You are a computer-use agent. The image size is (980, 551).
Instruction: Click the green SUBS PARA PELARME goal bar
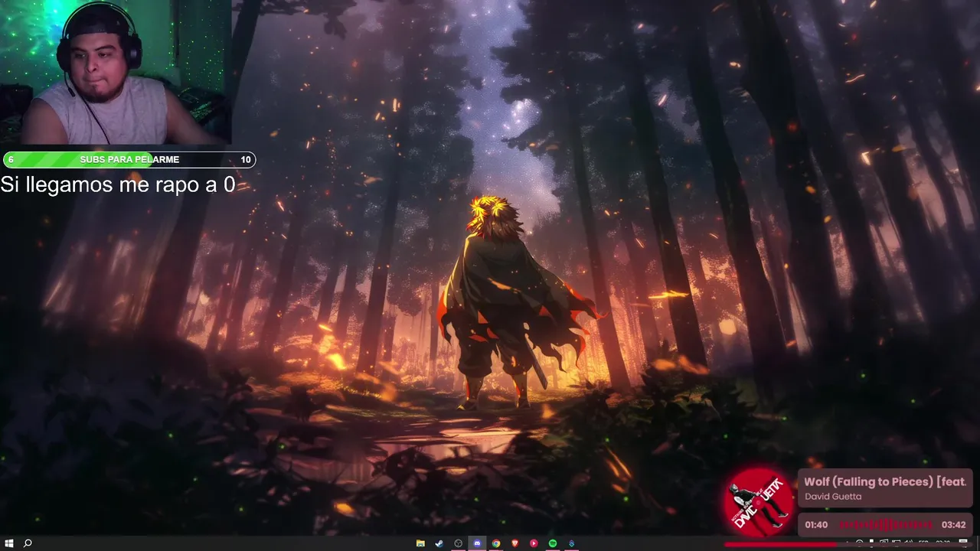tap(129, 159)
